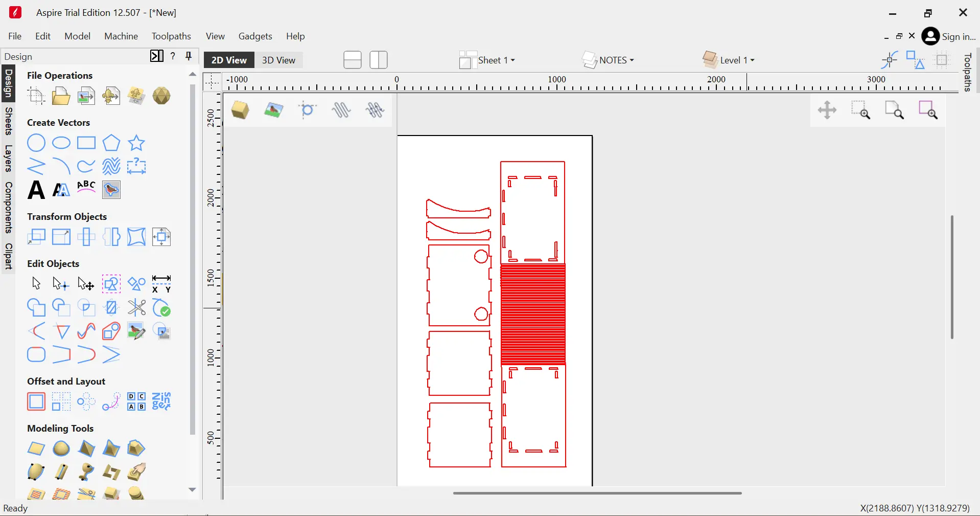Toggle the snapping settings icon top right
The height and width of the screenshot is (516, 980).
coord(889,60)
